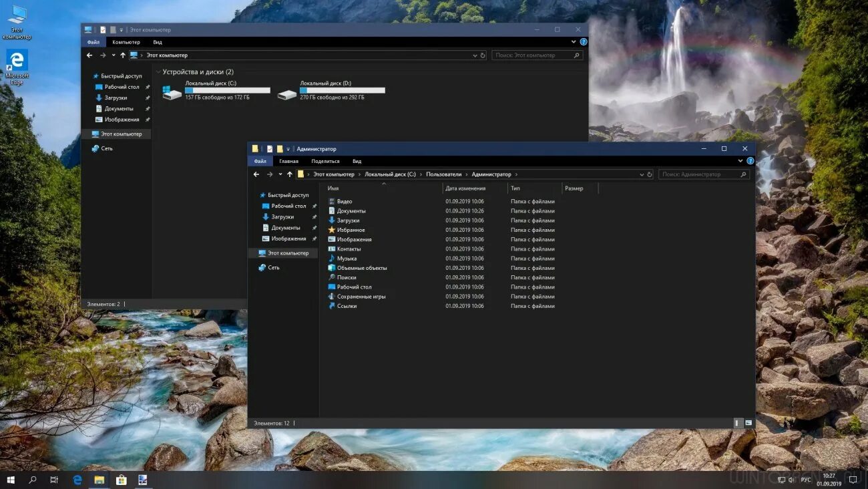This screenshot has height=489, width=868.
Task: Switch to details view using status bar icon
Action: pos(737,423)
